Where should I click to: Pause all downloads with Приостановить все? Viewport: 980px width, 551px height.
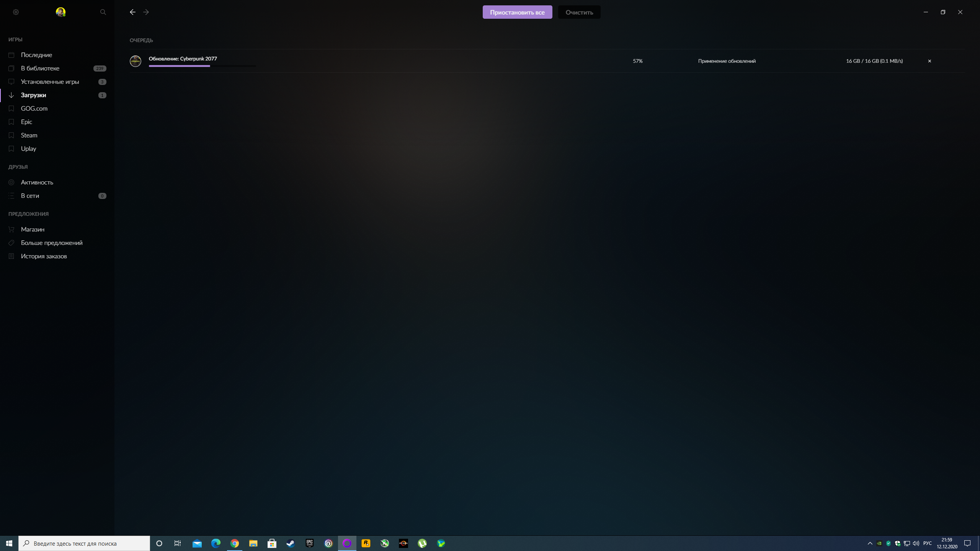[x=517, y=12]
